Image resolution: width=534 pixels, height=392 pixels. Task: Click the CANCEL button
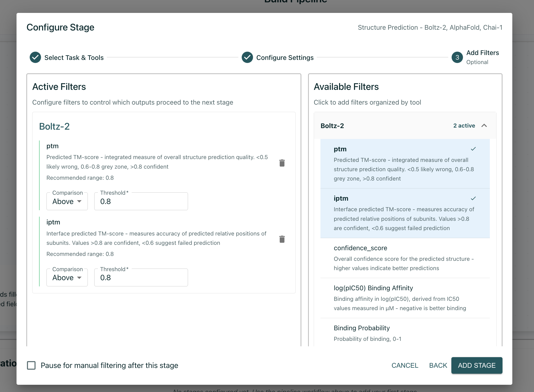point(405,365)
